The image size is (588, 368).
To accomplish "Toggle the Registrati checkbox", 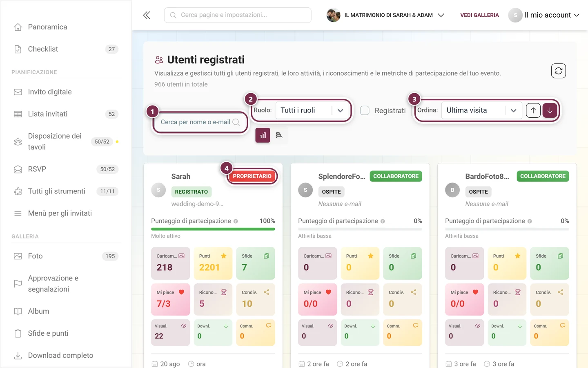I will [365, 110].
